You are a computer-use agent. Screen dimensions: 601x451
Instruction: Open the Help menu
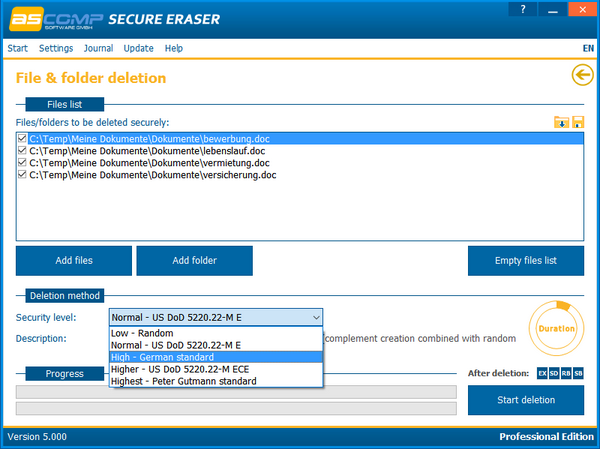[x=174, y=48]
